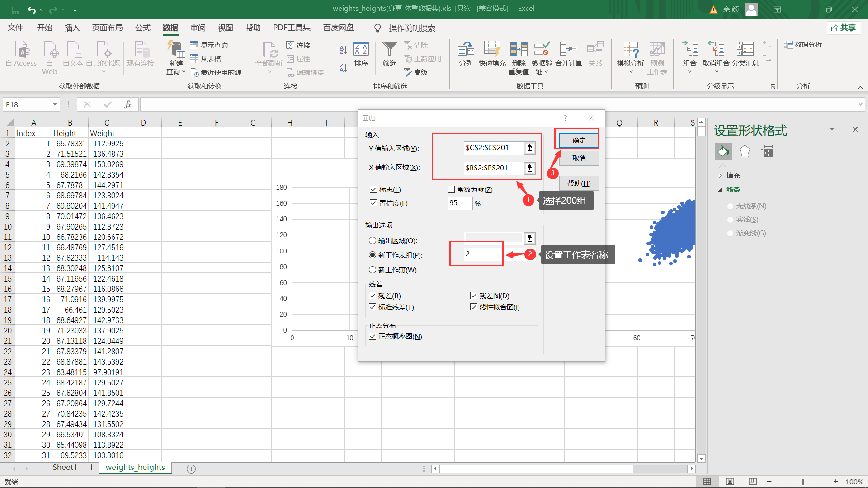Click the Filter (筛选) funnel icon
868x488 pixels.
coord(389,49)
